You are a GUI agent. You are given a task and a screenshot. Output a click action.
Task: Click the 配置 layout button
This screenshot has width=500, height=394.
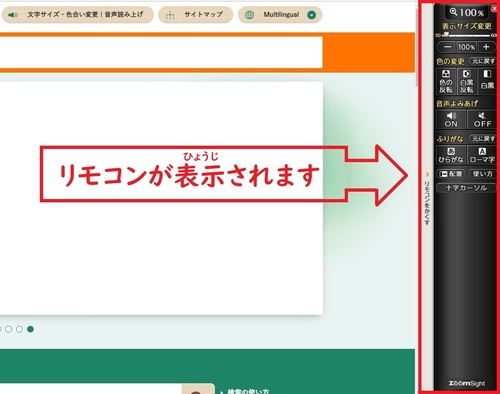pyautogui.click(x=451, y=174)
